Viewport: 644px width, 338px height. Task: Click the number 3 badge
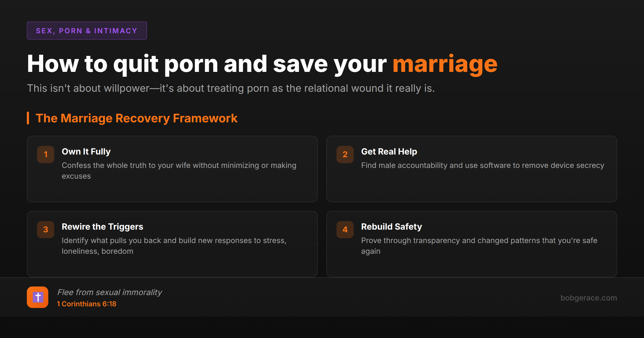click(x=46, y=230)
